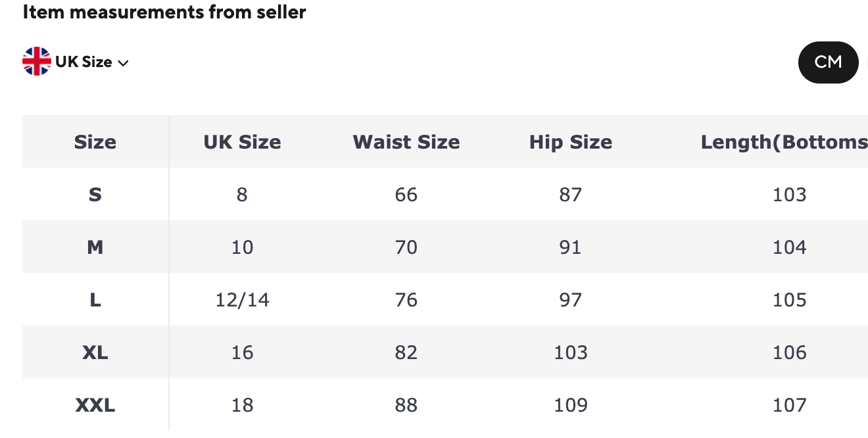Viewport: 868px width, 438px height.
Task: Select the XL size row
Action: click(95, 352)
